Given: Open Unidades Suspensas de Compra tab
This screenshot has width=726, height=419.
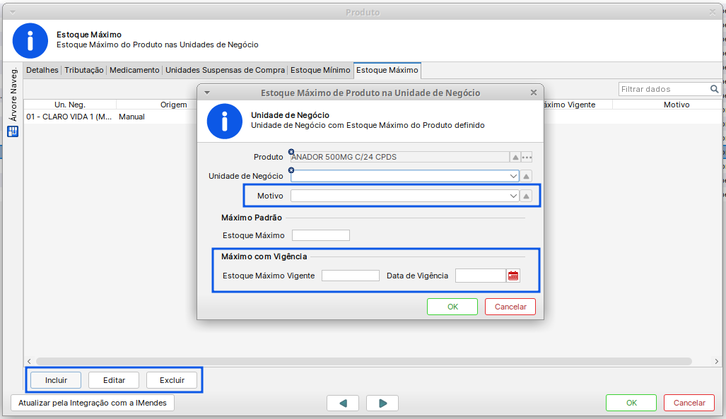Looking at the screenshot, I should pos(225,70).
